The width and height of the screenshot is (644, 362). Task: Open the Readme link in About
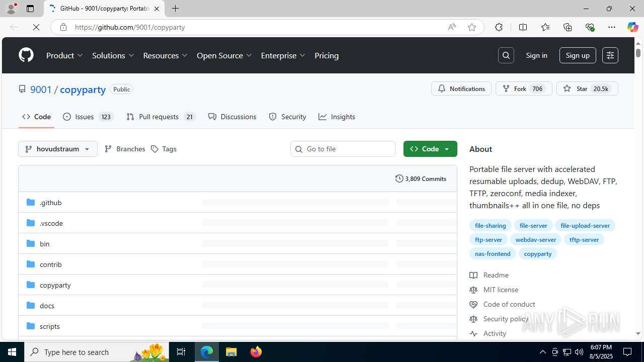(496, 275)
